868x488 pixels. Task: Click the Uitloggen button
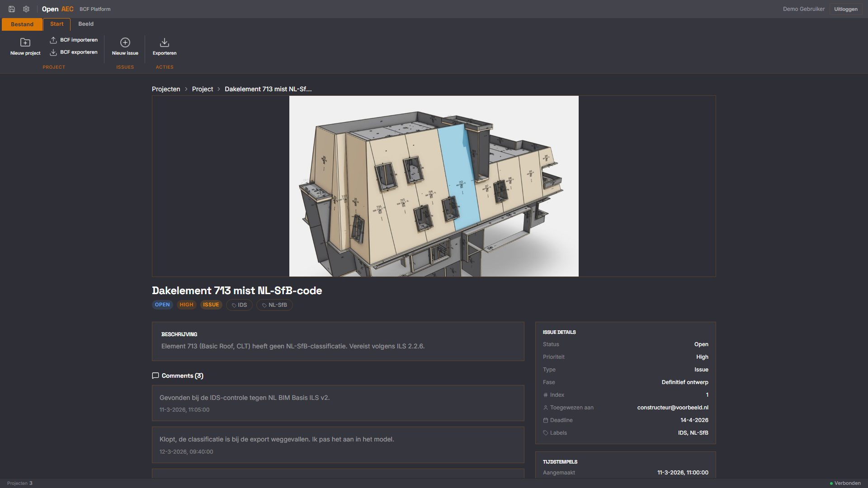(846, 9)
